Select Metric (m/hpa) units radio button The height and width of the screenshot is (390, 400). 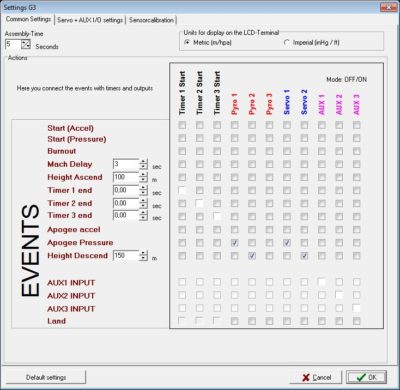click(x=187, y=42)
